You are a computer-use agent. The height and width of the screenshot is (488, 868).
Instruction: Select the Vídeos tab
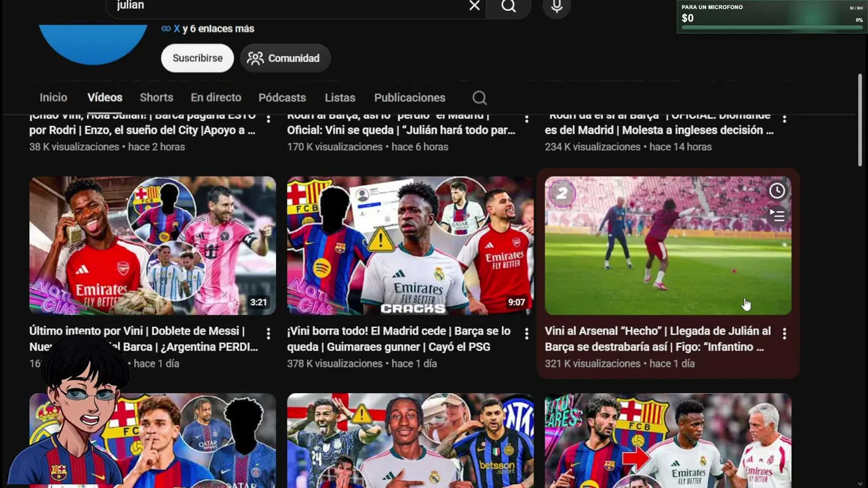point(104,98)
